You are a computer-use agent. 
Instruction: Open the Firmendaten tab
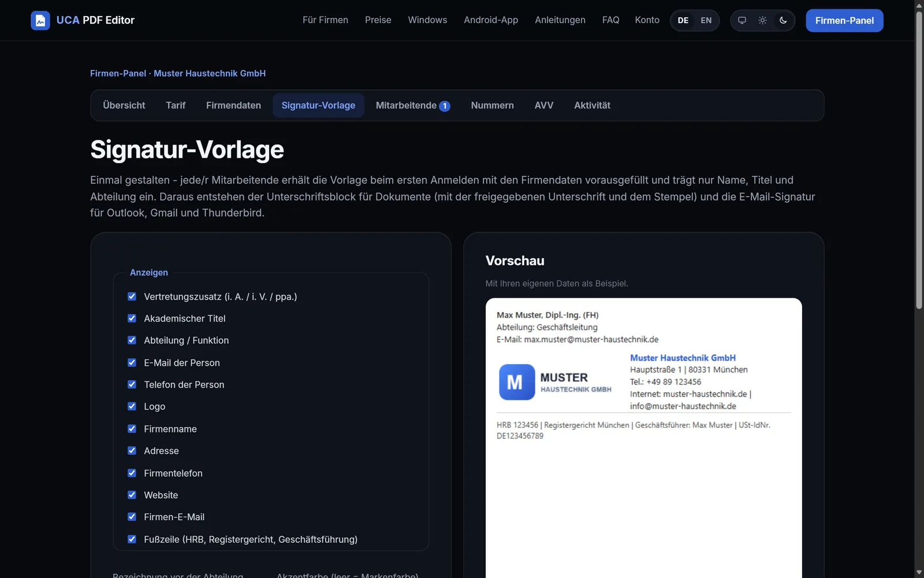pyautogui.click(x=233, y=105)
